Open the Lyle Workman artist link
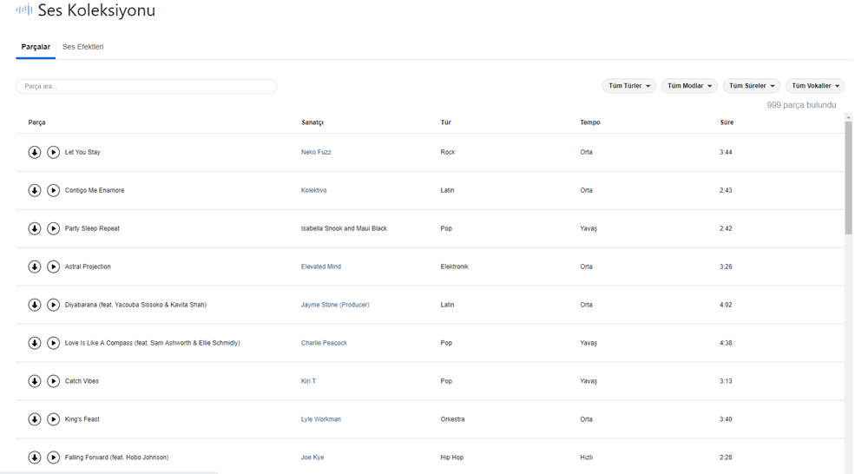868x474 pixels. [320, 419]
